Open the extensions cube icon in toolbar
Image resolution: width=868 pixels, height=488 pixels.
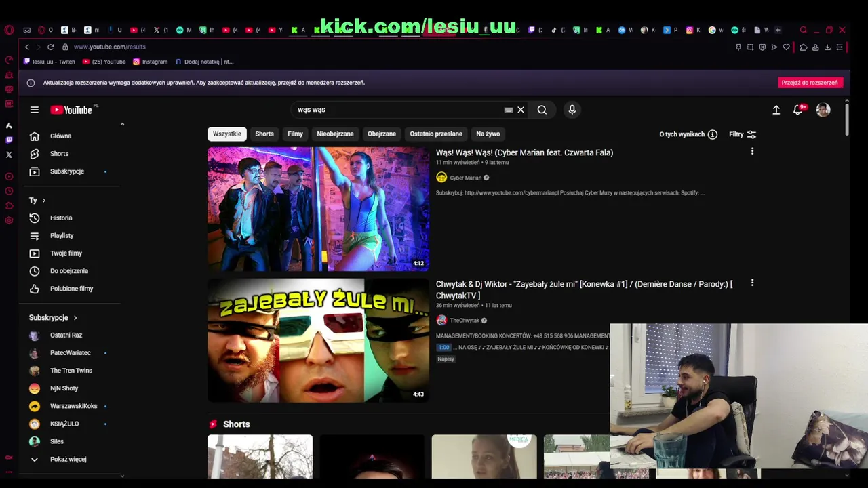click(804, 47)
